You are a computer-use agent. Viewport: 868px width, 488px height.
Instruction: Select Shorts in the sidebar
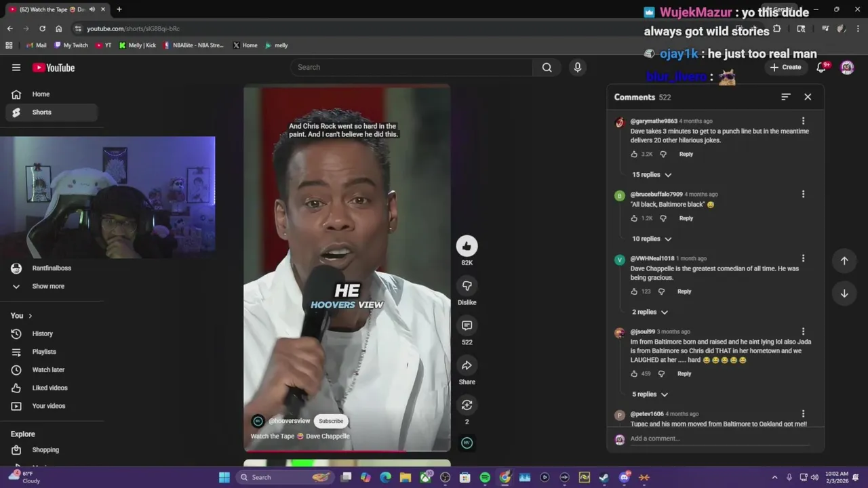pos(52,113)
